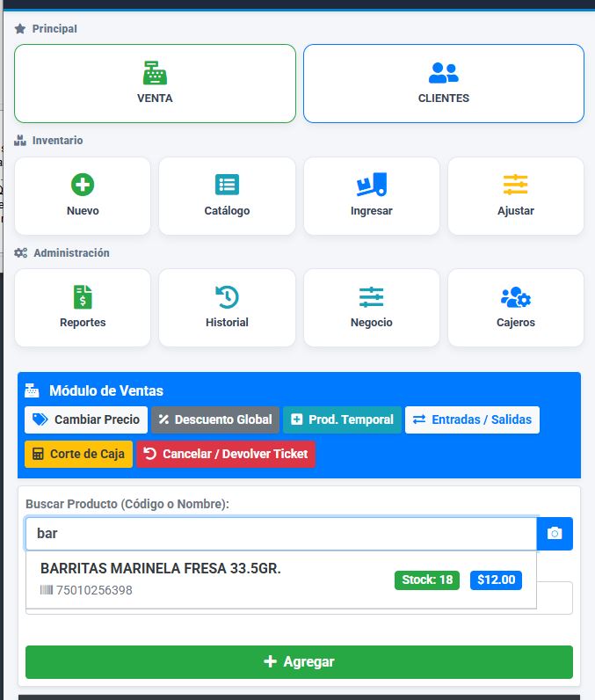Click the barcode number 75010256398
The image size is (595, 700).
[94, 590]
